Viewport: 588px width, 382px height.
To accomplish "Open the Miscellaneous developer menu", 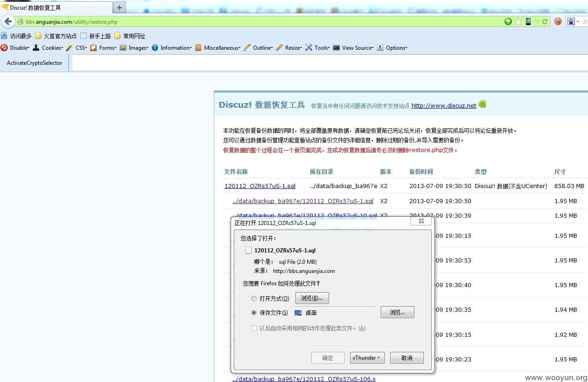I will pos(218,47).
